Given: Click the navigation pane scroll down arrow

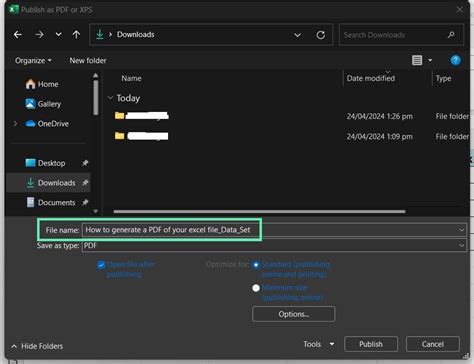Looking at the screenshot, I should coord(96,211).
